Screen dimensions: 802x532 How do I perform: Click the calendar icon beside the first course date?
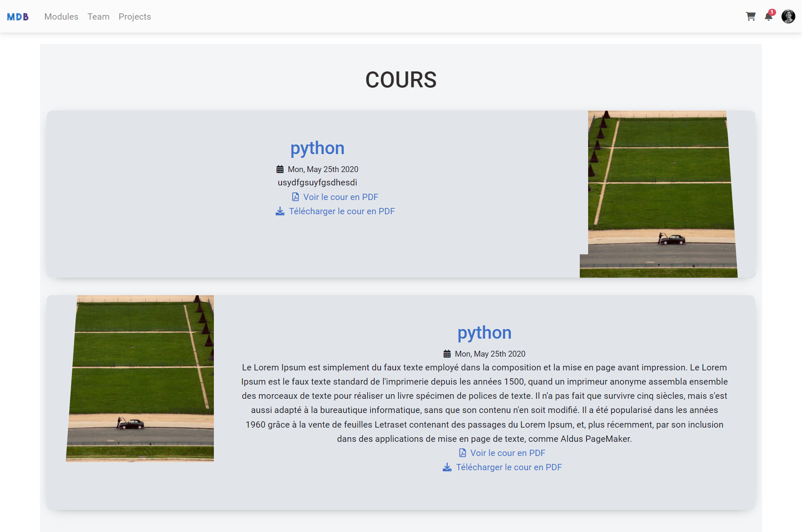click(280, 169)
